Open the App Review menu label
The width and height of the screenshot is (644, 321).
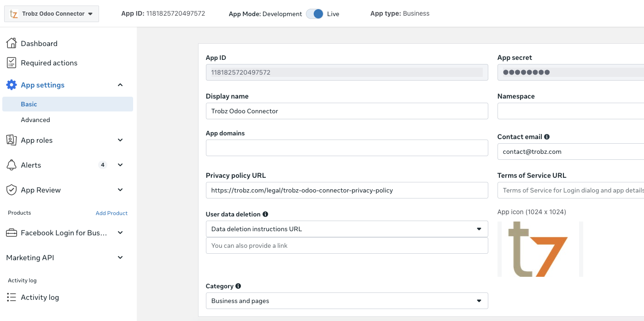(x=41, y=190)
